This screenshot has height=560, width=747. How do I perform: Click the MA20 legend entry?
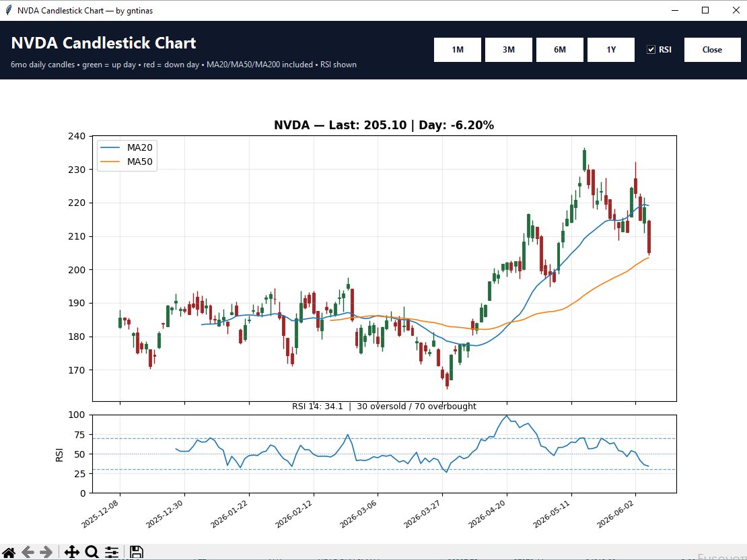click(127, 148)
